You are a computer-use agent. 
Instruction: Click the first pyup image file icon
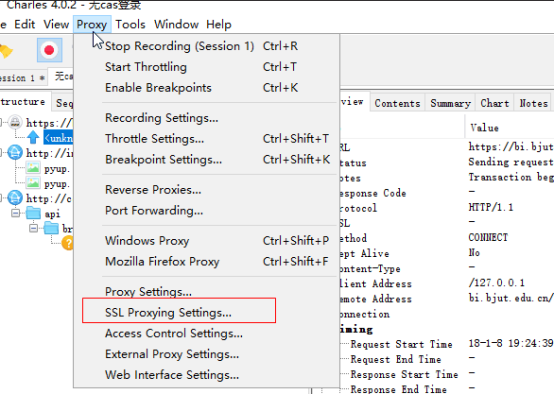pyautogui.click(x=33, y=168)
